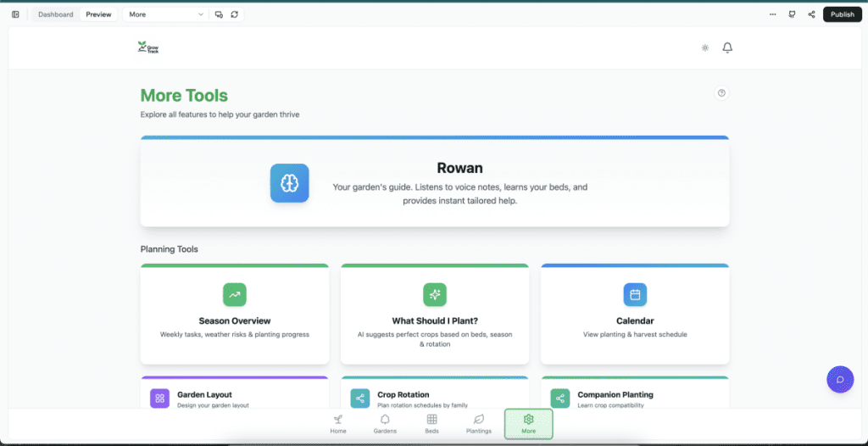This screenshot has width=868, height=446.
Task: Click the Season Overview trend icon
Action: click(235, 295)
